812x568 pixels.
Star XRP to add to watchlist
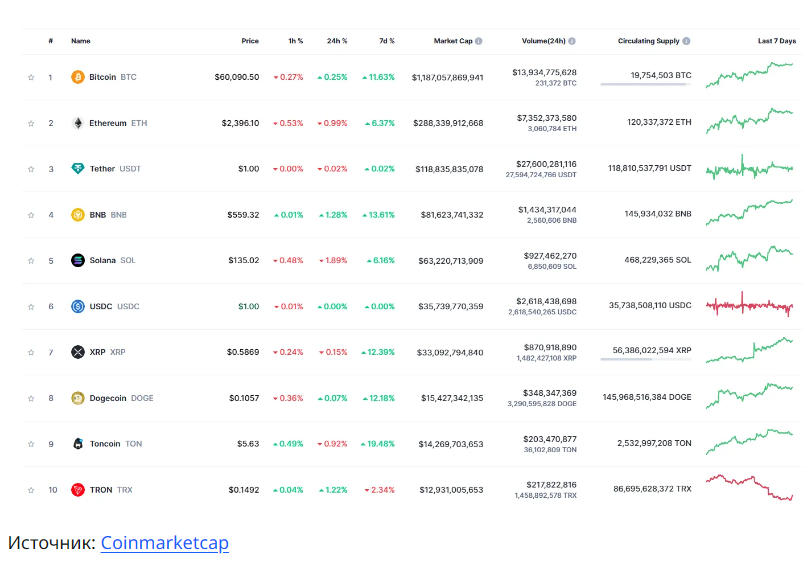tap(31, 353)
